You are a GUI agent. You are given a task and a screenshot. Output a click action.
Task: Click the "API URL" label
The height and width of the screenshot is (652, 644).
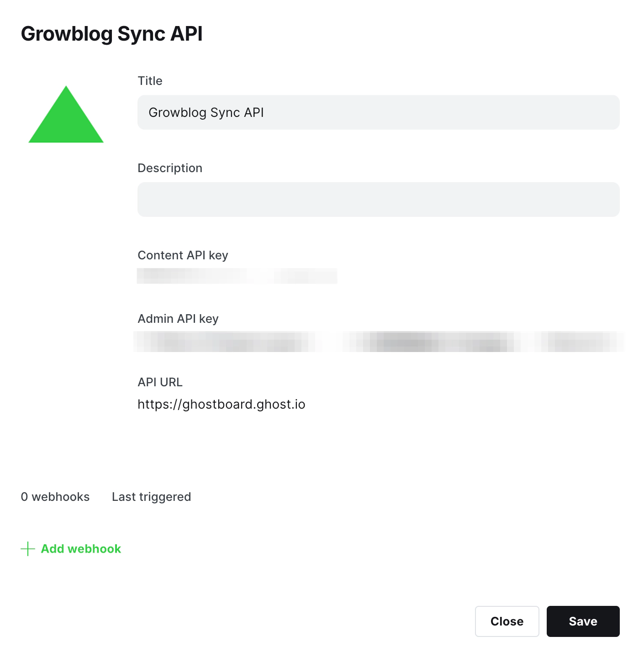tap(160, 382)
